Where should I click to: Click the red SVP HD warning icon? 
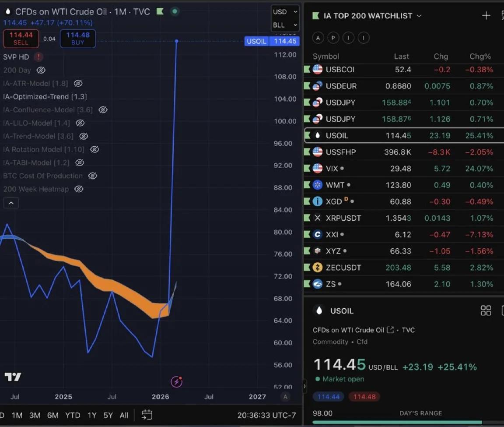38,57
